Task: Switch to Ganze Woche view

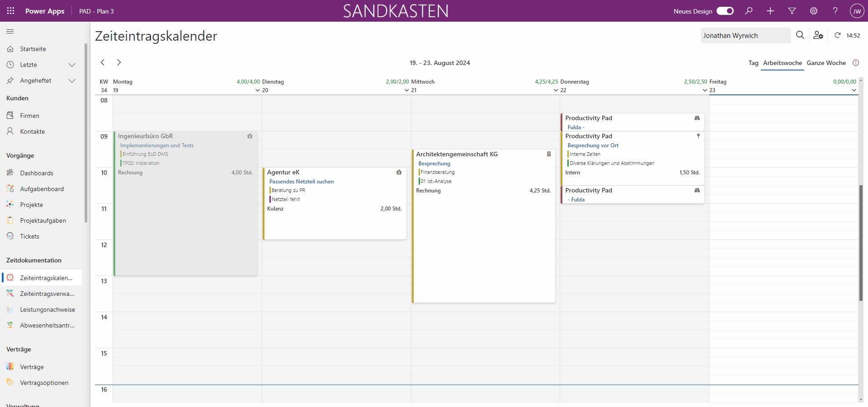Action: tap(826, 63)
